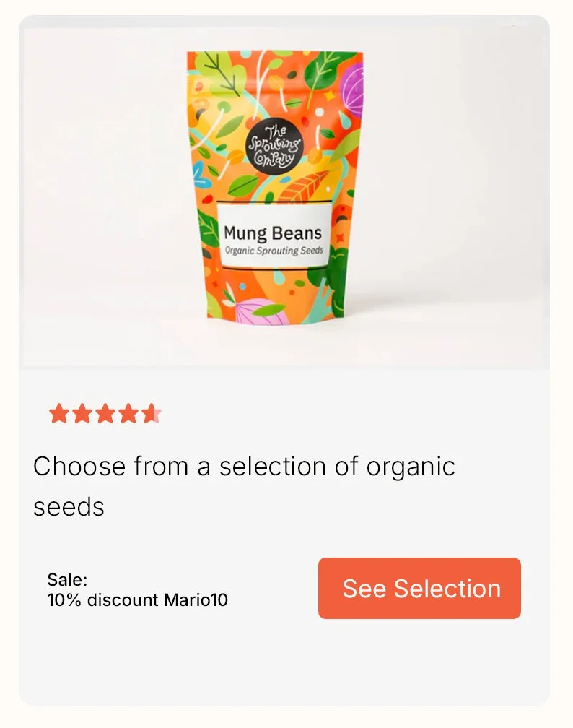Image resolution: width=573 pixels, height=728 pixels.
Task: Click the pink onion illustration at the pouch bottom
Action: click(261, 311)
